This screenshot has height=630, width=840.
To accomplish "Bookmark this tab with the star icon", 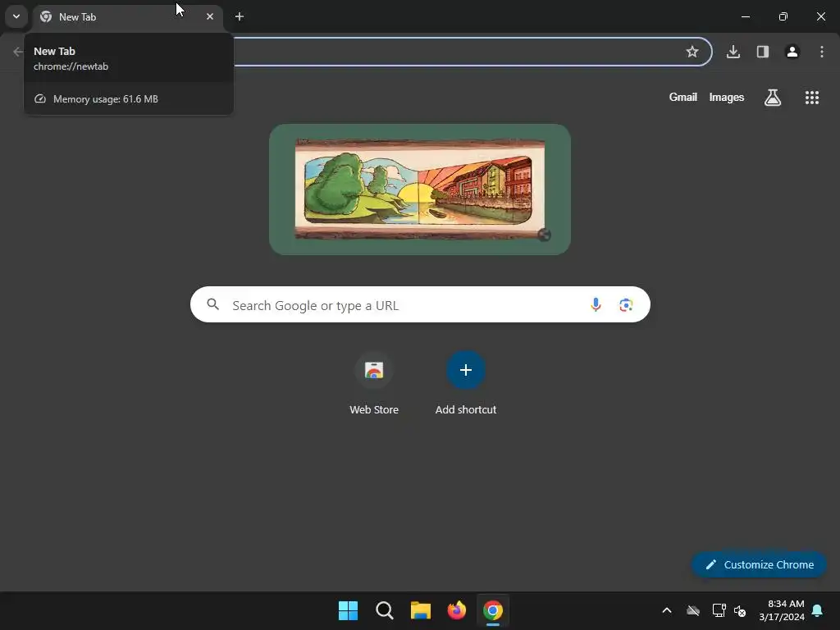I will (x=692, y=52).
